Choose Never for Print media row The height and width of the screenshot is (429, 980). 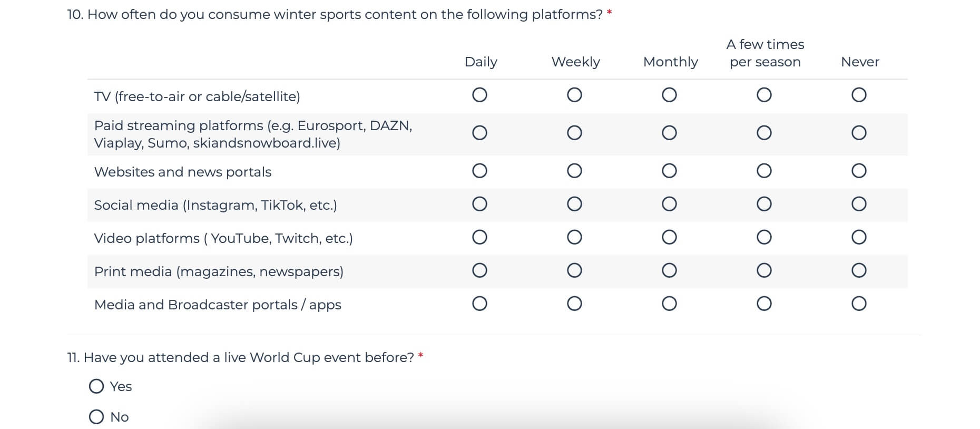pyautogui.click(x=859, y=270)
